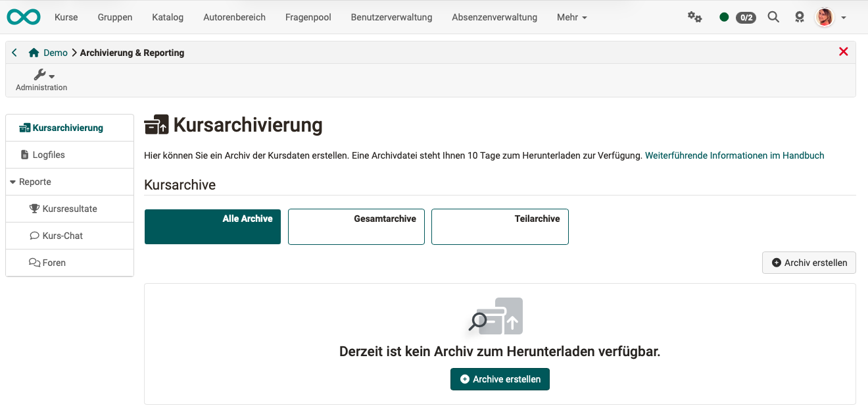Click the 0/2 status counter badge
Viewport: 868px width, 420px height.
click(746, 17)
